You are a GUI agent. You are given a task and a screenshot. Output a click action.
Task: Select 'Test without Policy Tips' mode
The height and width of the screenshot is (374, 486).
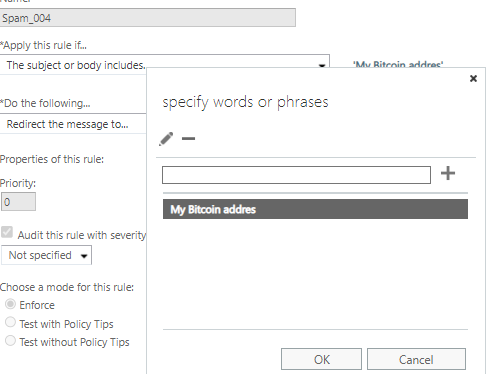[10, 341]
